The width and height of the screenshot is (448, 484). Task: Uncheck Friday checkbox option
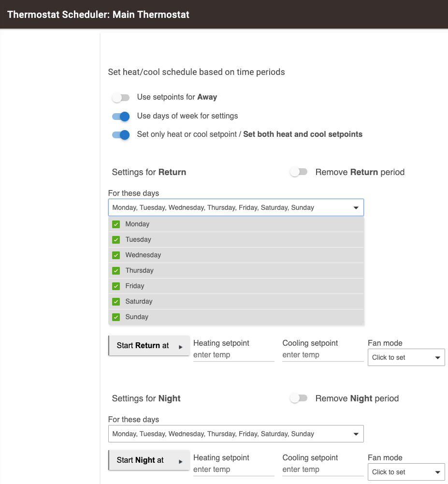point(116,286)
